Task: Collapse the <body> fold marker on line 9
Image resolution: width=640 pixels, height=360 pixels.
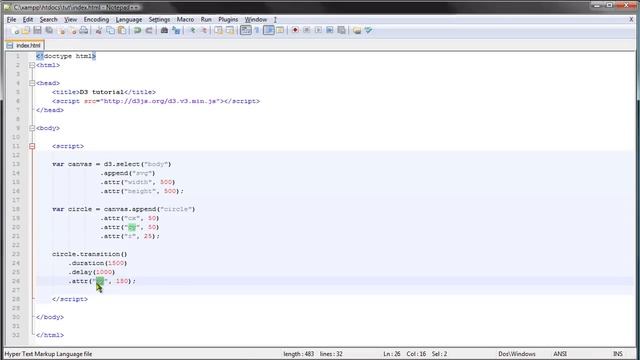Action: point(32,128)
